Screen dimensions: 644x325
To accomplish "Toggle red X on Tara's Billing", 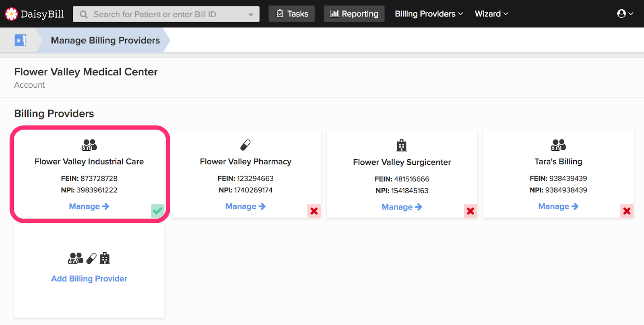I will 627,211.
